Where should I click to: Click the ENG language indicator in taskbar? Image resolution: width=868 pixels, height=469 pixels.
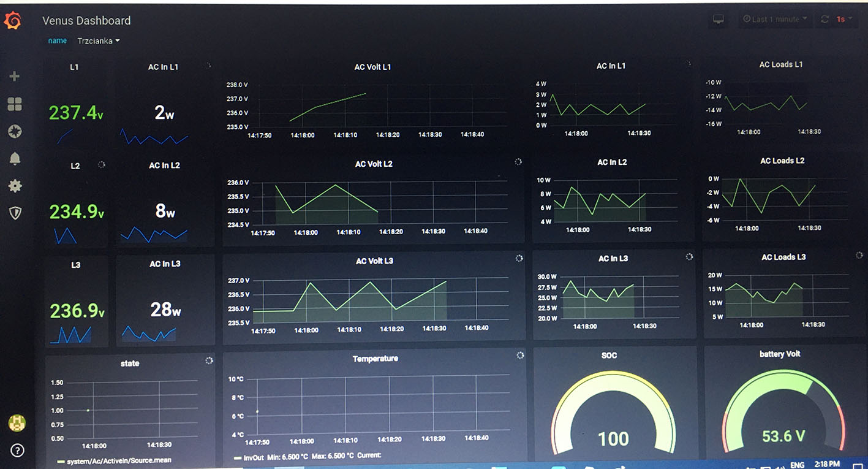[798, 465]
